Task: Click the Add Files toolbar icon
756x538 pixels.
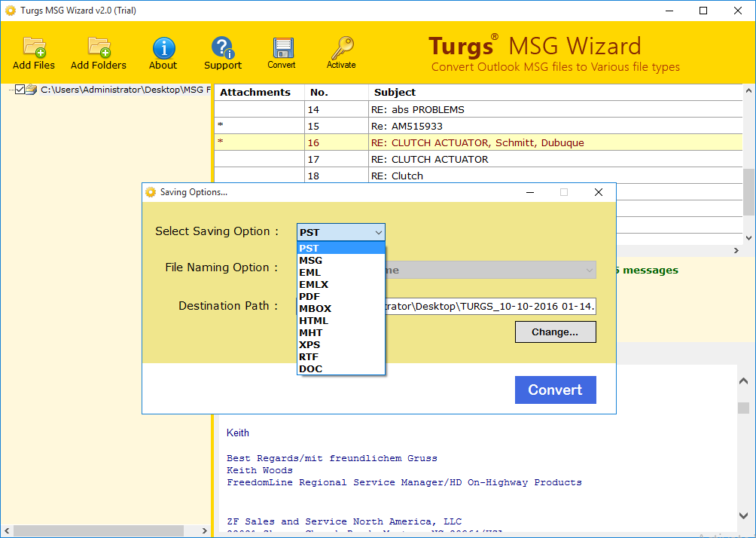Action: [x=34, y=47]
